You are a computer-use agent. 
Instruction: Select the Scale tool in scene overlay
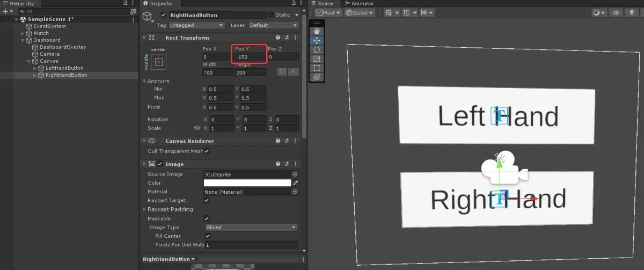click(317, 59)
